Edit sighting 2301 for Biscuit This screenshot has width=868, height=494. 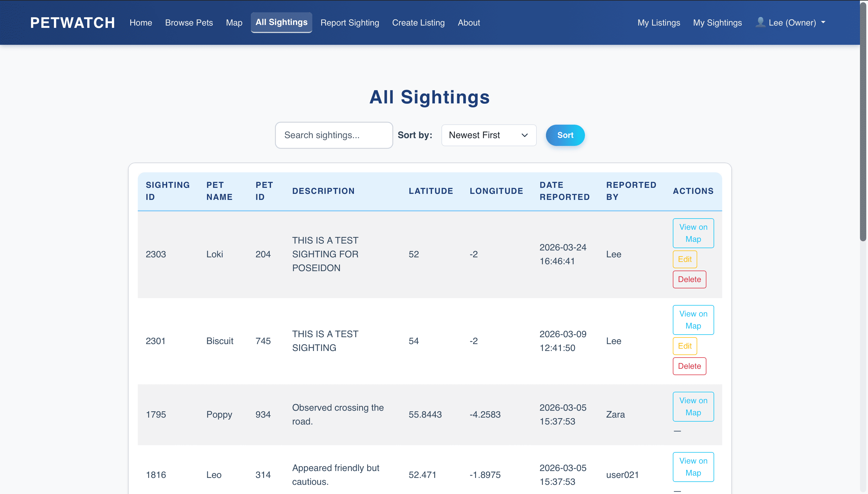click(x=685, y=346)
